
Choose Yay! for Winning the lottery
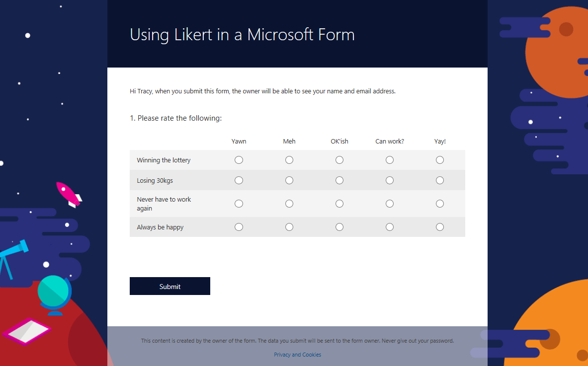tap(440, 160)
